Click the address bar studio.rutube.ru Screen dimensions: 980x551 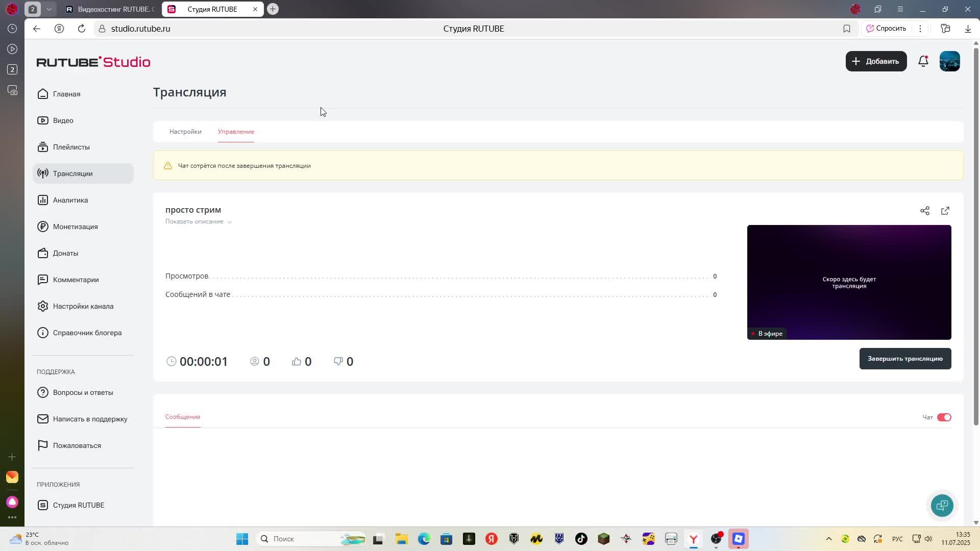point(140,29)
